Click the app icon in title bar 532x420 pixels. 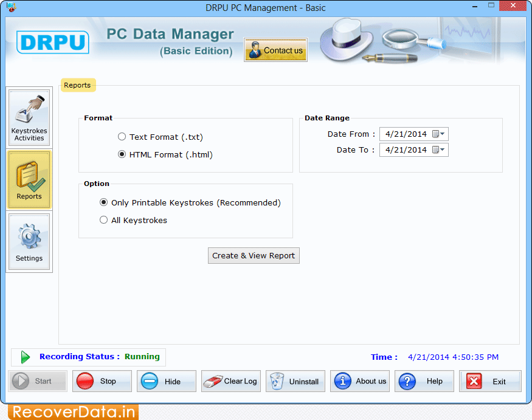coord(11,7)
